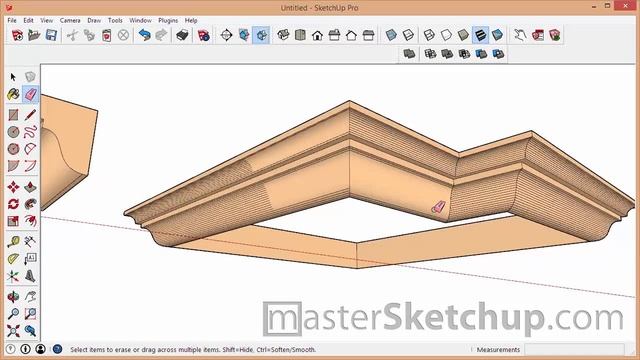The height and width of the screenshot is (360, 640).
Task: Toggle Back Edges style
Action: point(408,35)
